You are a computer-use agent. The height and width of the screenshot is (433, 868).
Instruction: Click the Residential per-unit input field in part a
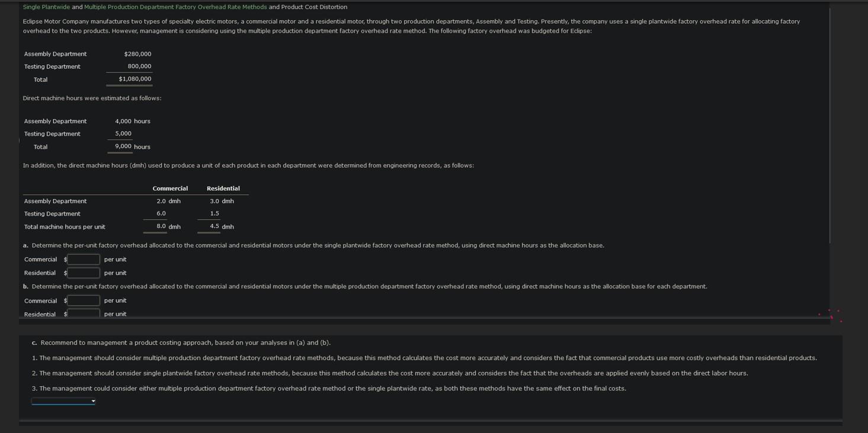[83, 272]
